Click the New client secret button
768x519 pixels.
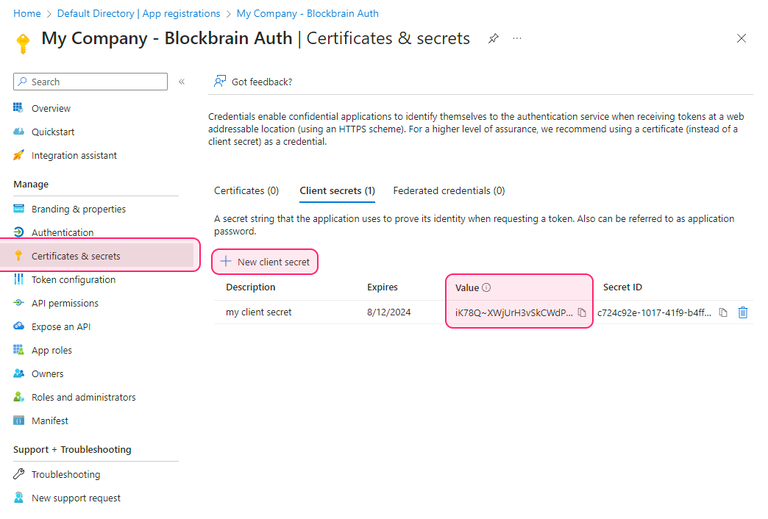(265, 262)
